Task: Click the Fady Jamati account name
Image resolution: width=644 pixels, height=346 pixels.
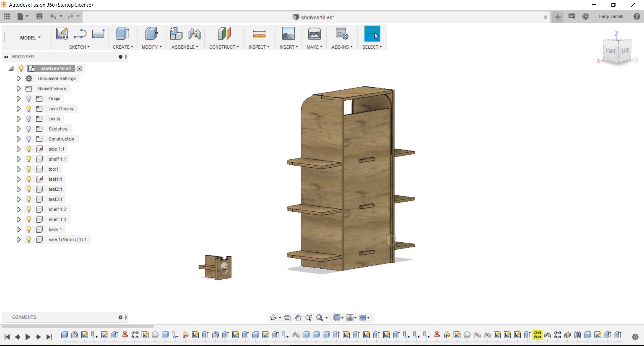Action: point(611,16)
